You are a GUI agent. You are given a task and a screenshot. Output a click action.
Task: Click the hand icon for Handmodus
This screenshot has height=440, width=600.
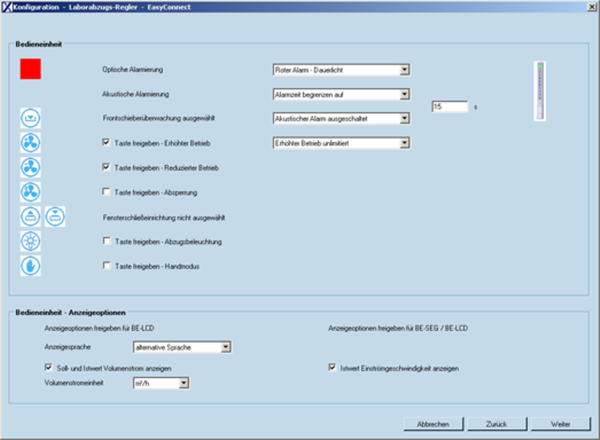[31, 265]
